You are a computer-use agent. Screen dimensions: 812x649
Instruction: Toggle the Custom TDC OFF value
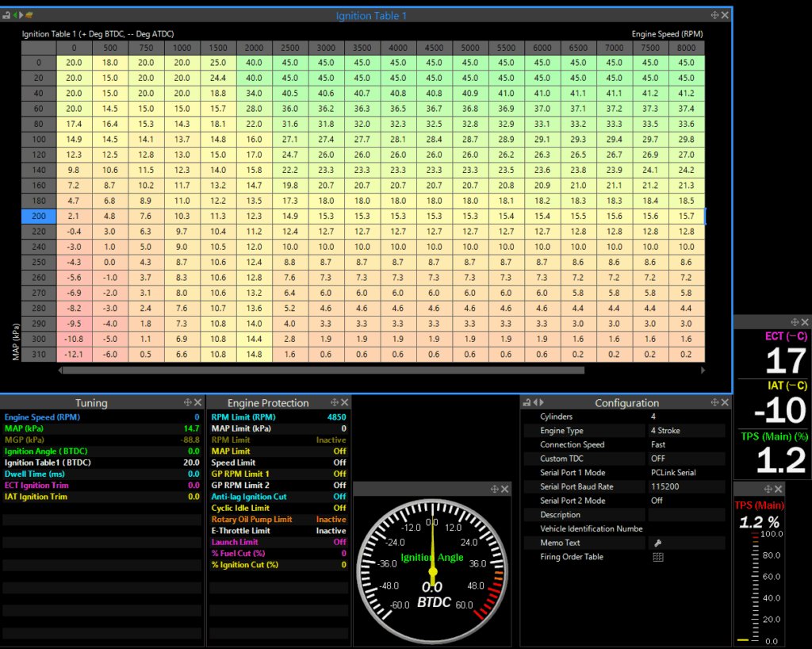tap(658, 459)
